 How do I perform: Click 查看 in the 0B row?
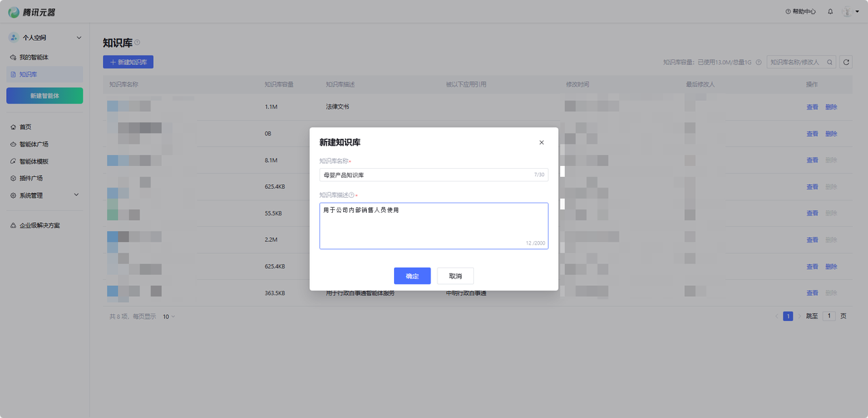click(812, 133)
